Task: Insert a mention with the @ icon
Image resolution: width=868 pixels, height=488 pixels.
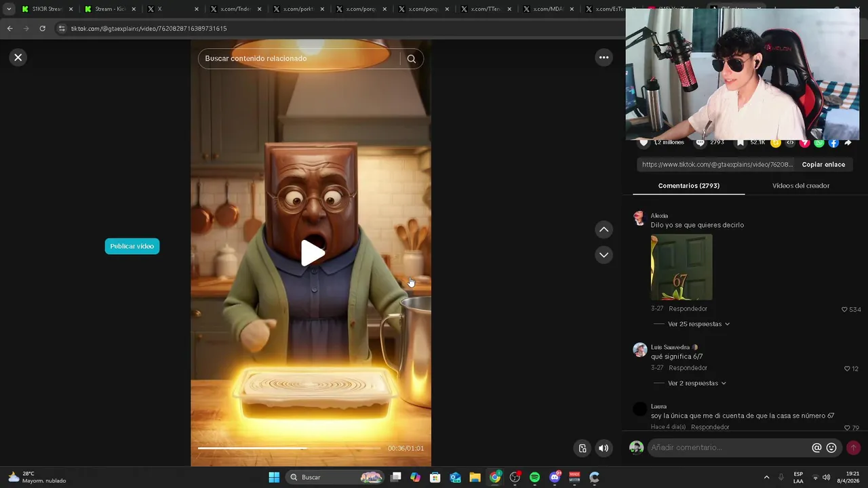Action: coord(816,448)
